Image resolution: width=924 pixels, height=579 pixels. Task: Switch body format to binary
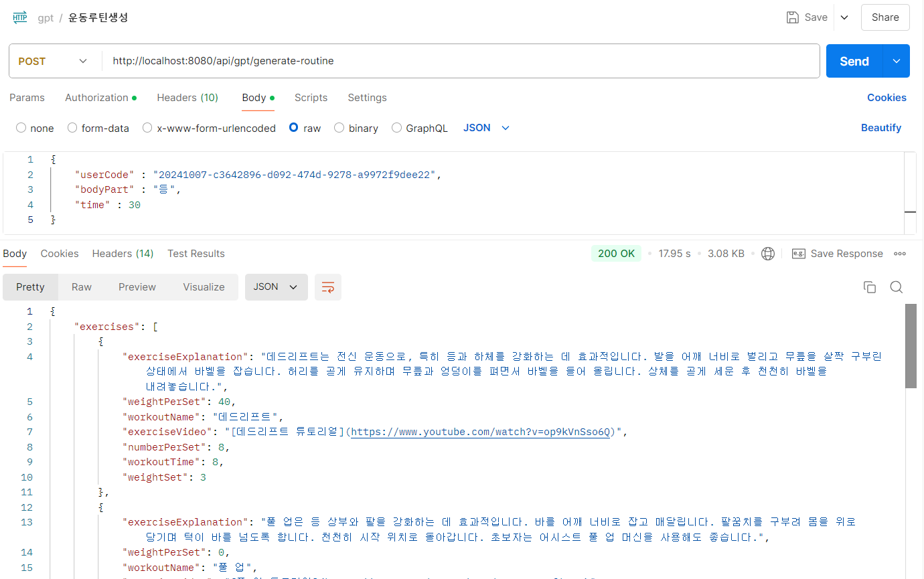[339, 128]
